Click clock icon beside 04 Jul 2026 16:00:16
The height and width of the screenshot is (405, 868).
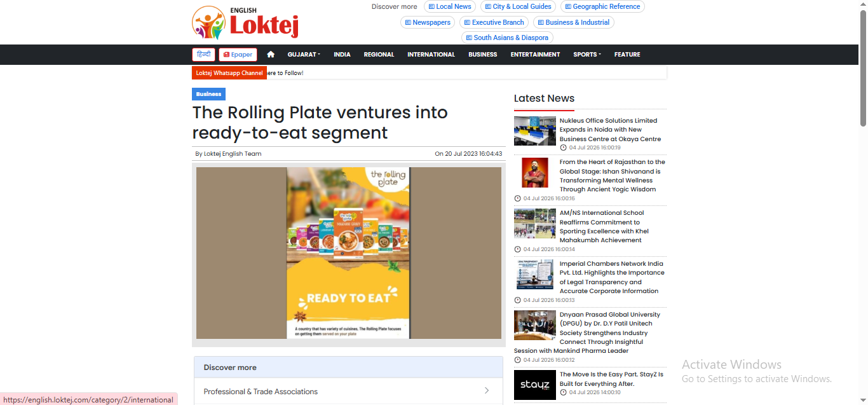[x=517, y=198]
